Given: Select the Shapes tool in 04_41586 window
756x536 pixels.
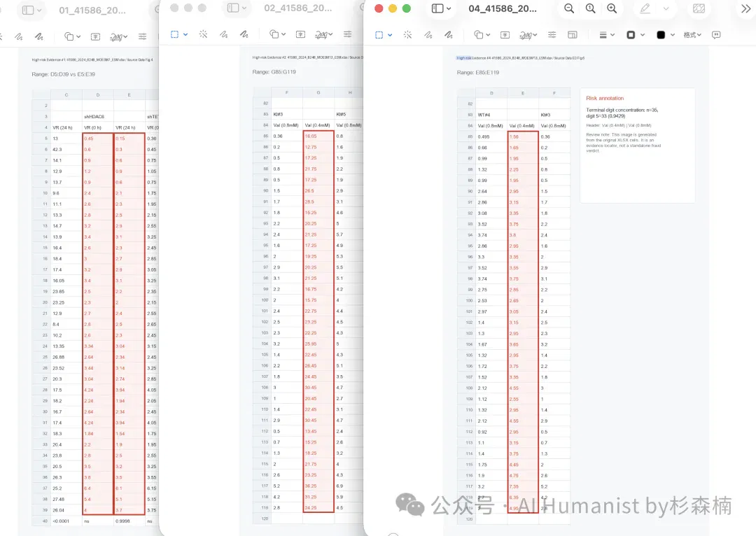Looking at the screenshot, I should 479,35.
